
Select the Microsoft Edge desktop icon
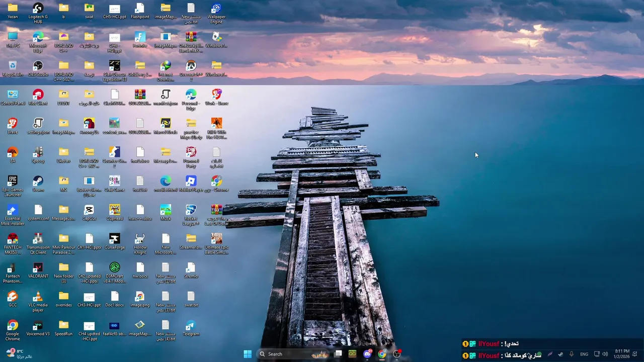[x=38, y=42]
